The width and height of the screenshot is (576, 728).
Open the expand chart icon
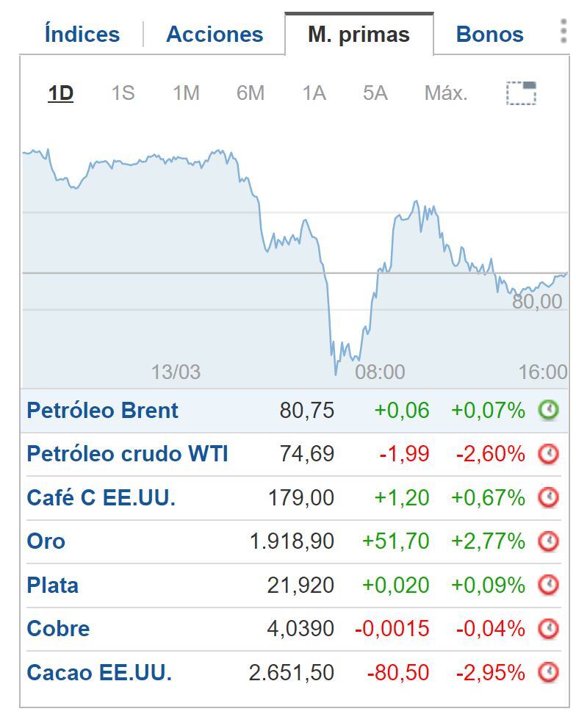[x=523, y=93]
